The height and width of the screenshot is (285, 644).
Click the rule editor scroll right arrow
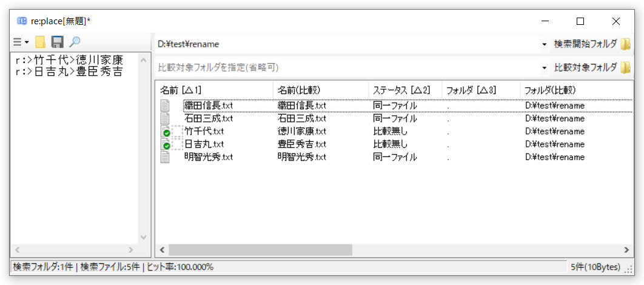(x=130, y=249)
